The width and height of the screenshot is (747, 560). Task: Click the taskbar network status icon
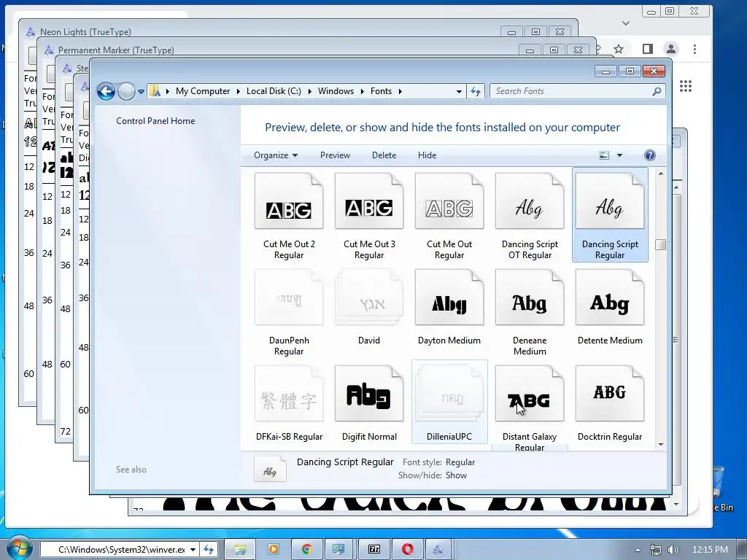656,550
